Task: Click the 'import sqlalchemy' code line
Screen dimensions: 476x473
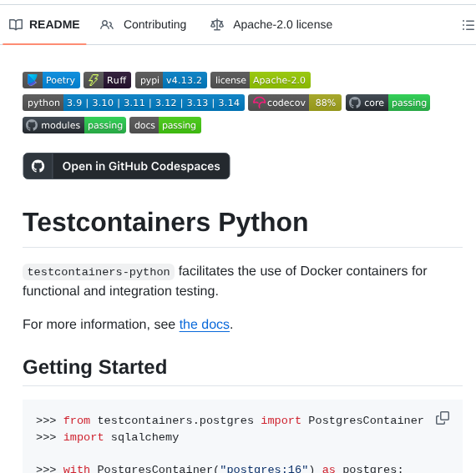Action: coord(108,437)
